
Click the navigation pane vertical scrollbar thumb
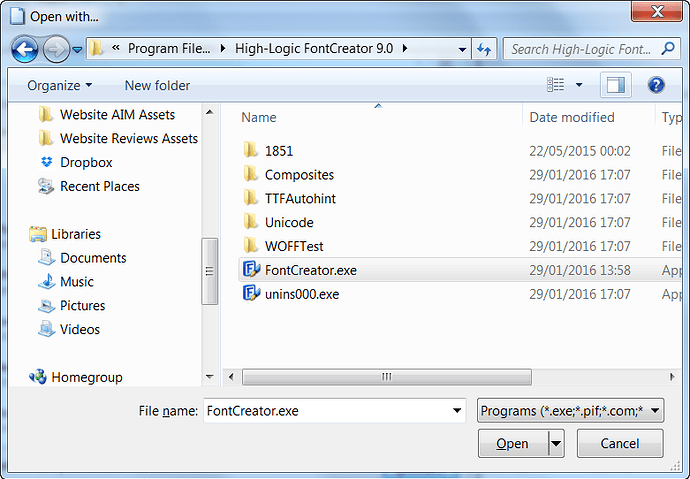point(209,271)
